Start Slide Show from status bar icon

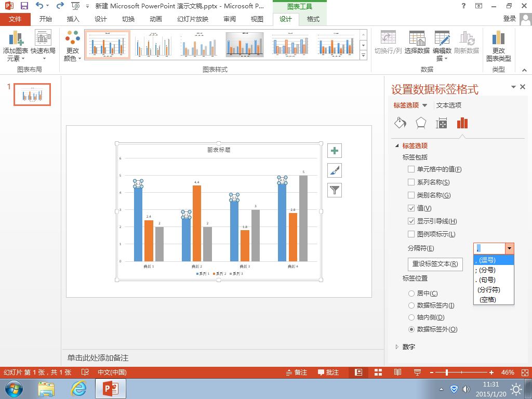[x=417, y=372]
